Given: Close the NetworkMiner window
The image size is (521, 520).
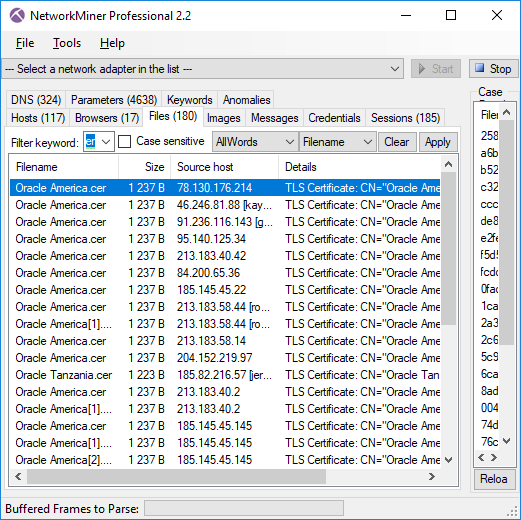Looking at the screenshot, I should [497, 15].
